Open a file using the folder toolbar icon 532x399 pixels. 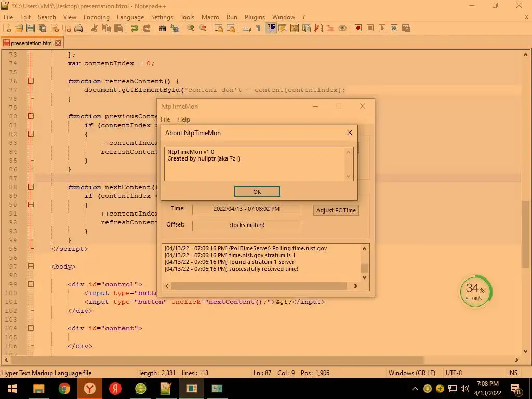[19, 28]
